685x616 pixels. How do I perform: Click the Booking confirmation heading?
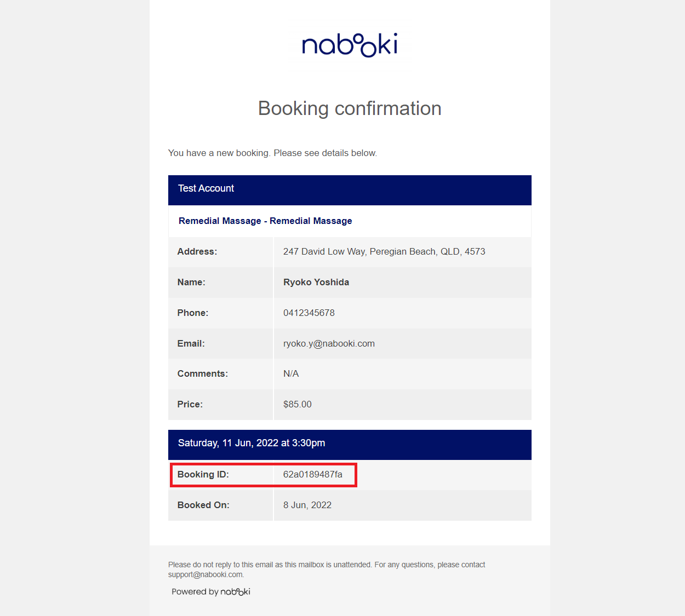(x=350, y=108)
